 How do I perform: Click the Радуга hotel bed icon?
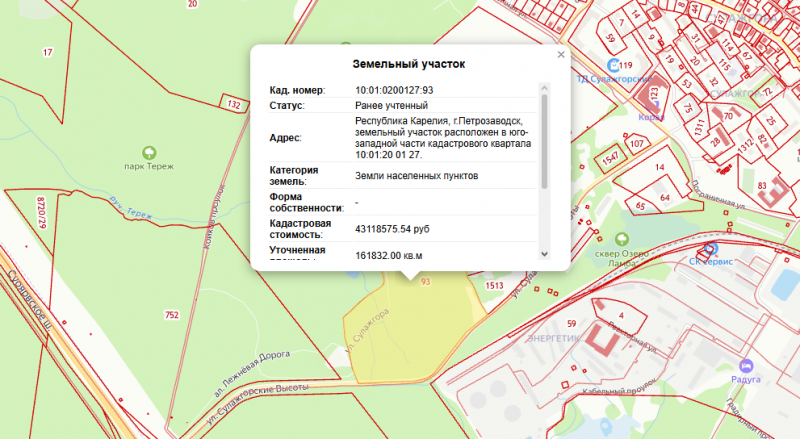coord(746,366)
